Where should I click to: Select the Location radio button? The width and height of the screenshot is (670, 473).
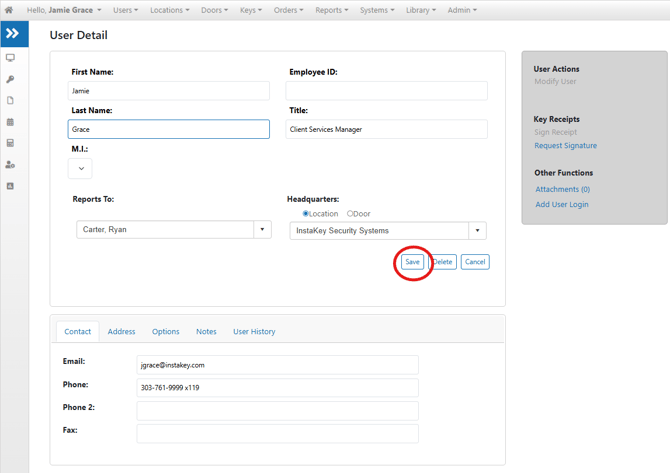pyautogui.click(x=306, y=213)
